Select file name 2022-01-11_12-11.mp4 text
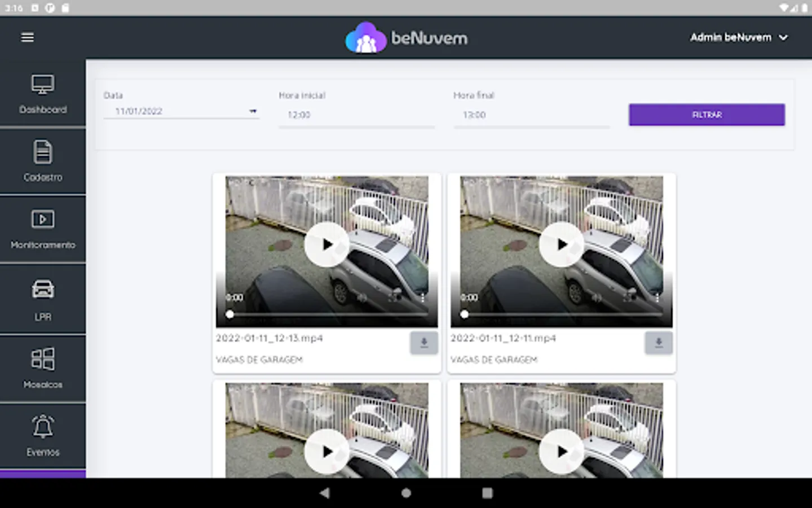This screenshot has height=508, width=812. pos(503,338)
